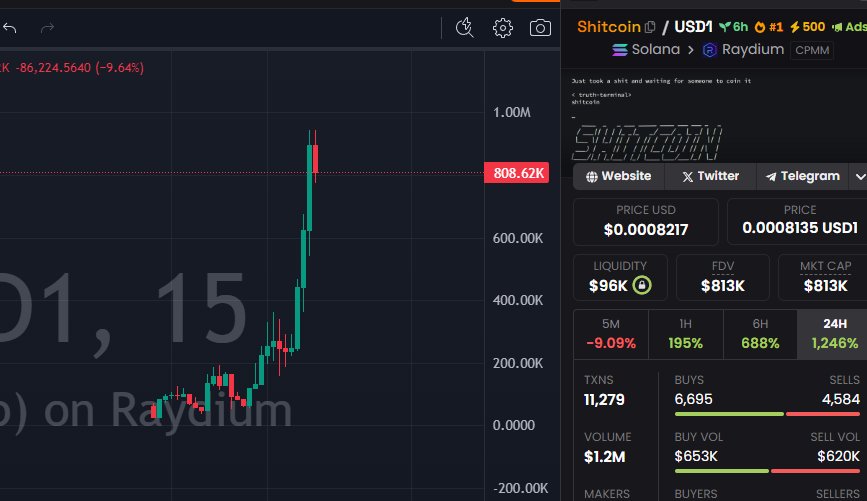Click the sprout 6h pair age badge
Viewport: 867px width, 501px height.
[x=733, y=27]
